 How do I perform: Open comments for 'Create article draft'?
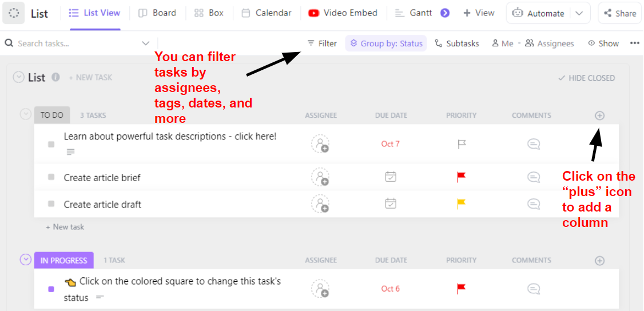[534, 204]
